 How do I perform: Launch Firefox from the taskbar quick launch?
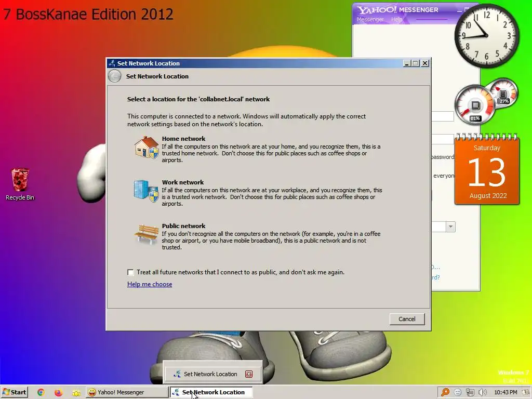[x=59, y=393]
